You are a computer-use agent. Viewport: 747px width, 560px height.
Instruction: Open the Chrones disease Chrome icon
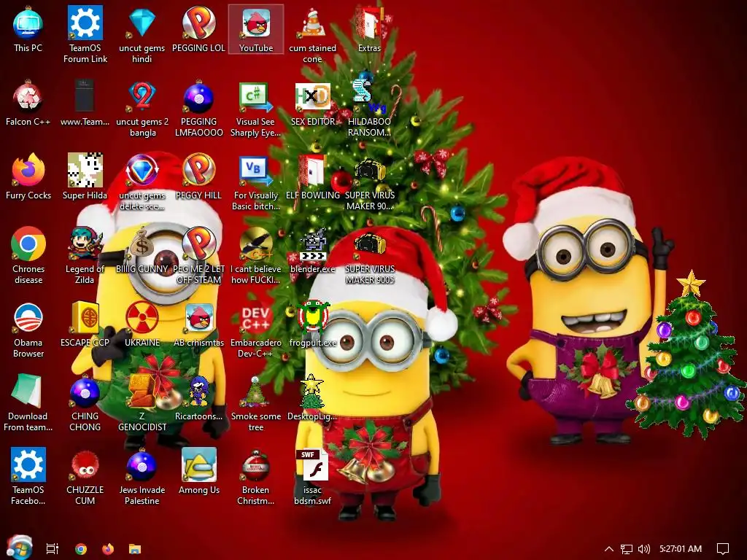[x=28, y=256]
